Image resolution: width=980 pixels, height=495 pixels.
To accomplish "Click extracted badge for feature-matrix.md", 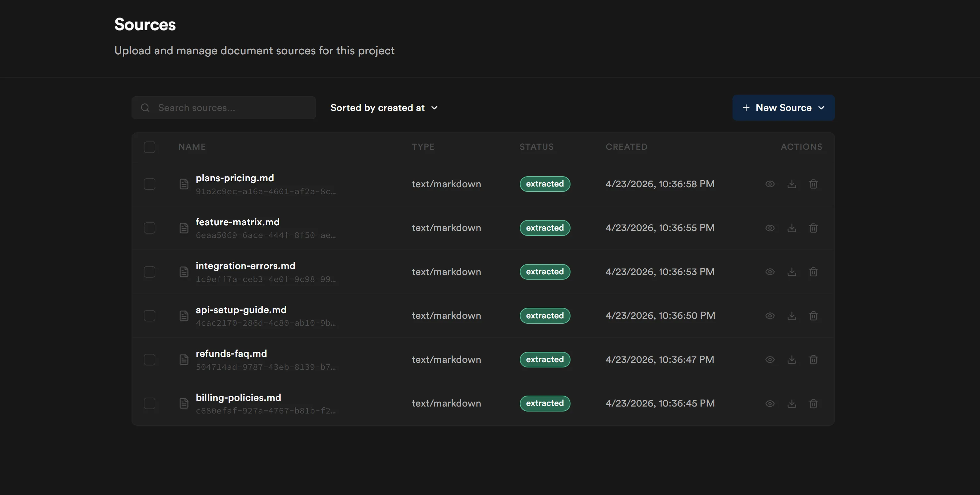I will pyautogui.click(x=545, y=228).
